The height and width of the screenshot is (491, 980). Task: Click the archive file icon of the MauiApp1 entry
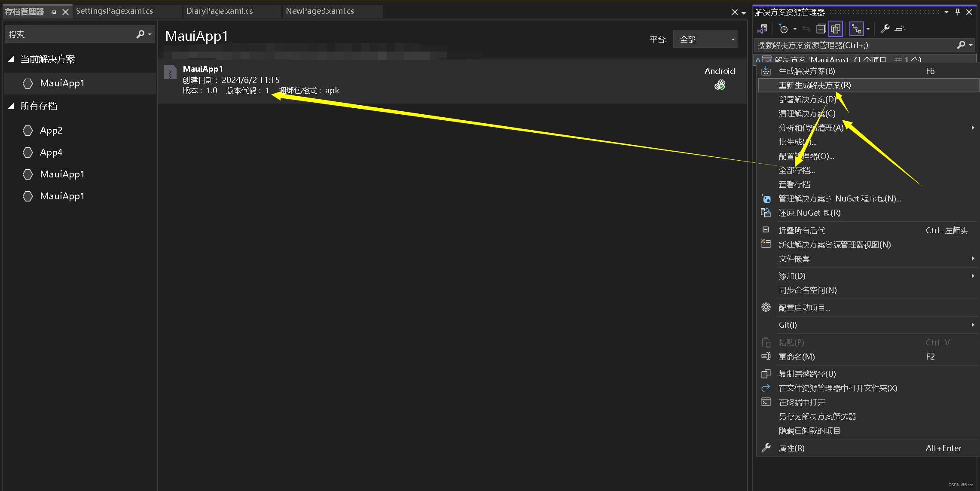pos(170,72)
